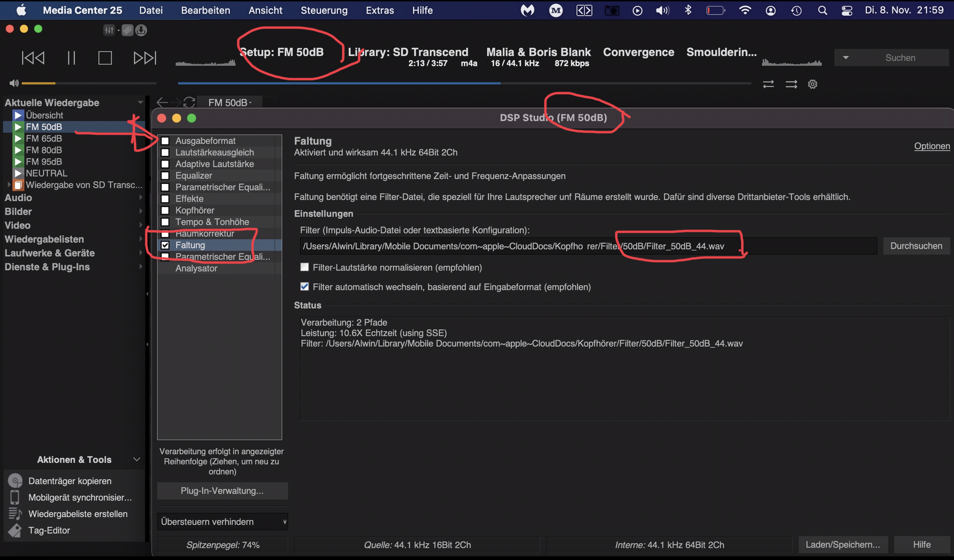
Task: Enable the Effekte checkbox
Action: point(165,199)
